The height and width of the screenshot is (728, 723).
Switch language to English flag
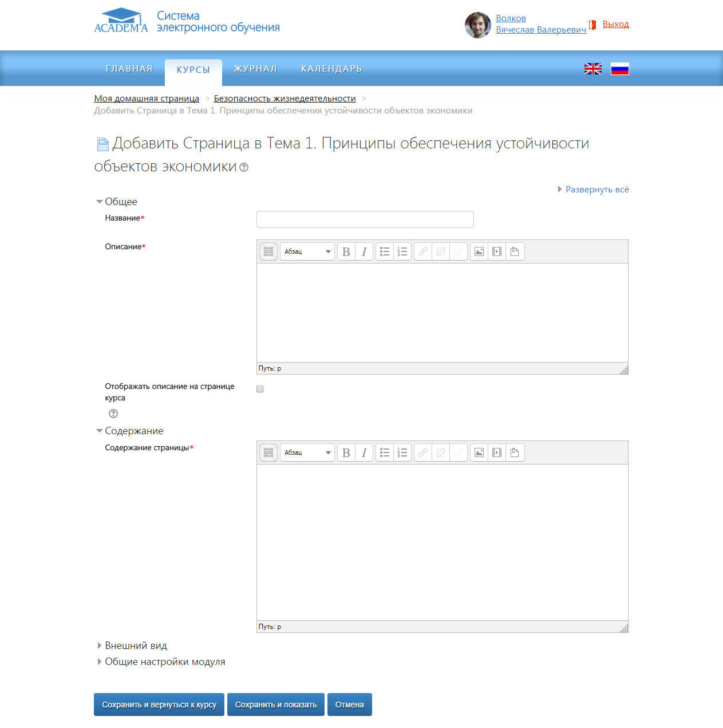tap(593, 69)
